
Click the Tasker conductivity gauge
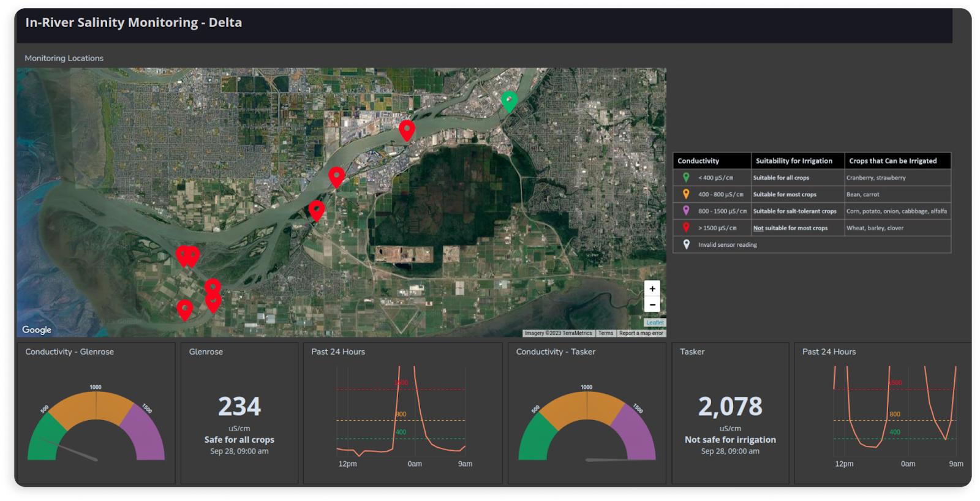tap(587, 426)
